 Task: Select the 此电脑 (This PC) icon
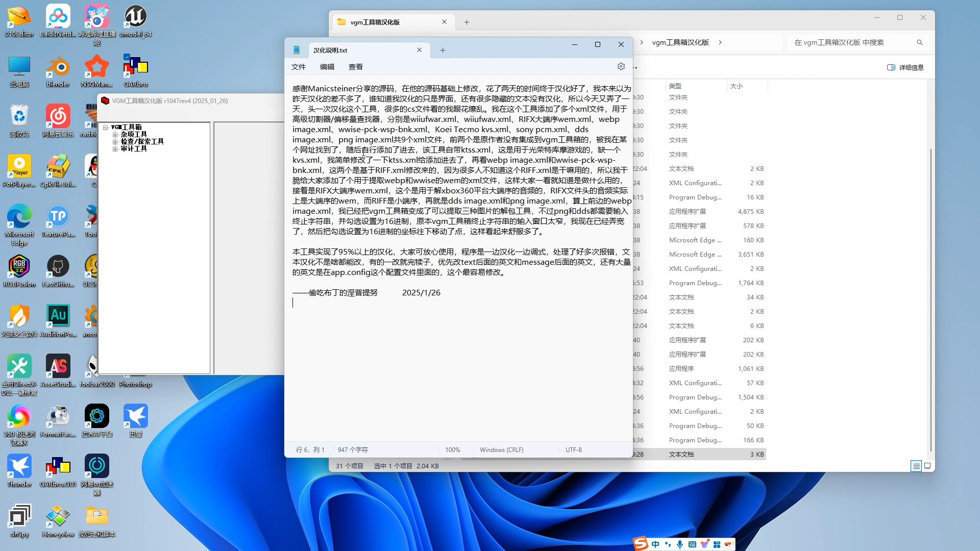point(19,71)
